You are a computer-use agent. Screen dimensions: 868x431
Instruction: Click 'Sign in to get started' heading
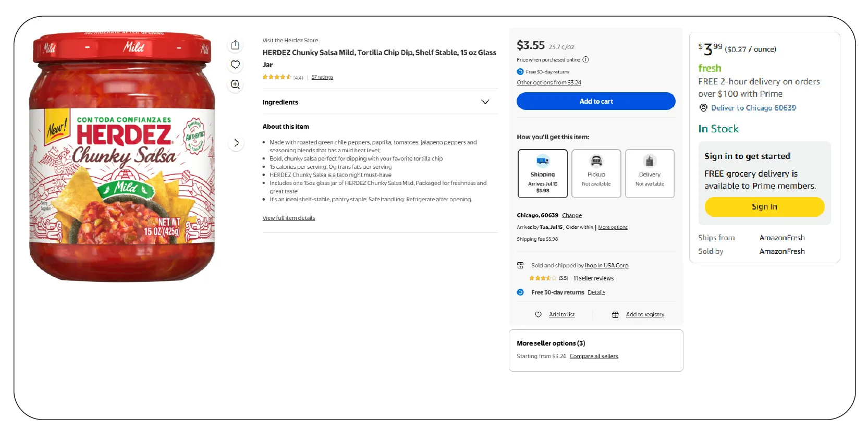pyautogui.click(x=747, y=156)
